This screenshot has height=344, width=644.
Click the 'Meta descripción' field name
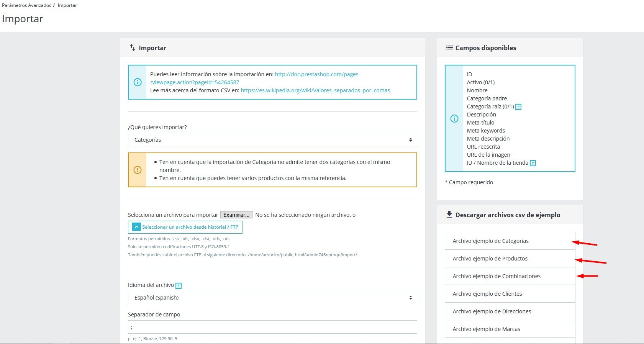pyautogui.click(x=488, y=139)
